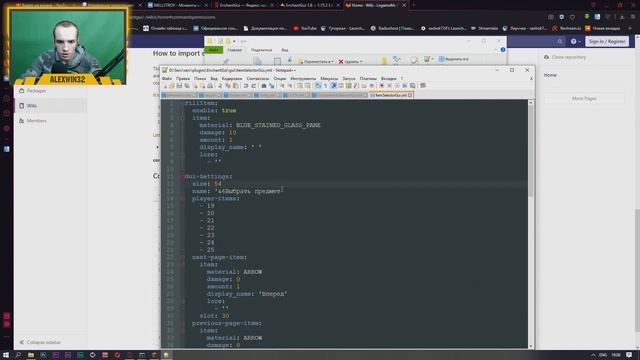This screenshot has height=360, width=640.
Task: Click Collapse sidebar at bottom left
Action: pos(40,342)
